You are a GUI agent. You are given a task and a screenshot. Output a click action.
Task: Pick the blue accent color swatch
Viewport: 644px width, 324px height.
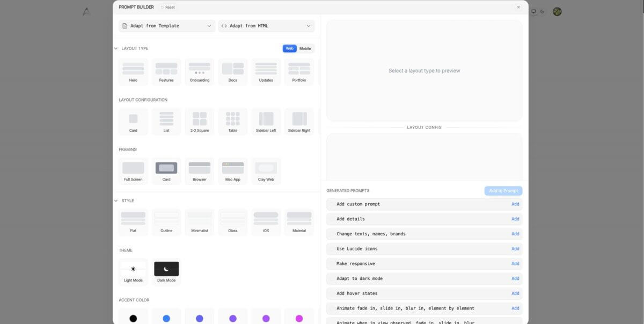click(166, 319)
